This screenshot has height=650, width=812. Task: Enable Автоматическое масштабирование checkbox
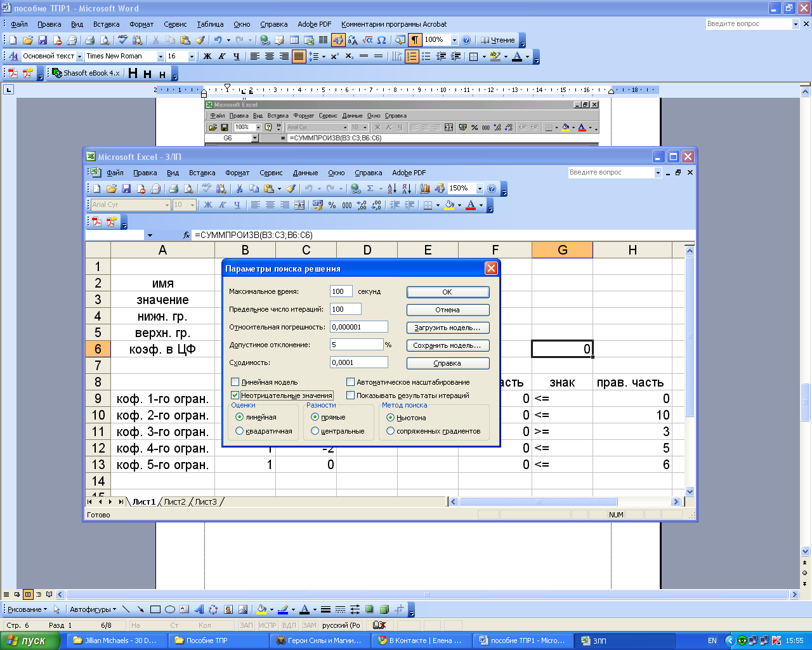click(350, 382)
